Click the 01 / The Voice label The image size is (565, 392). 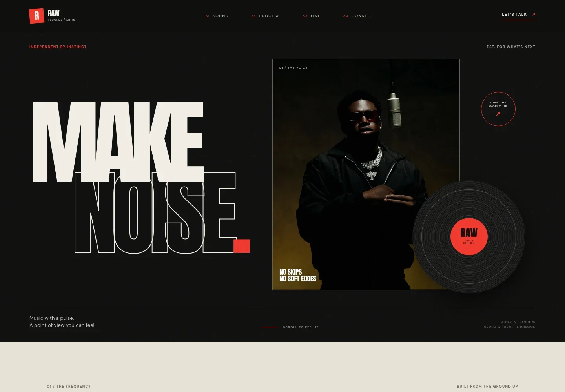(x=293, y=68)
